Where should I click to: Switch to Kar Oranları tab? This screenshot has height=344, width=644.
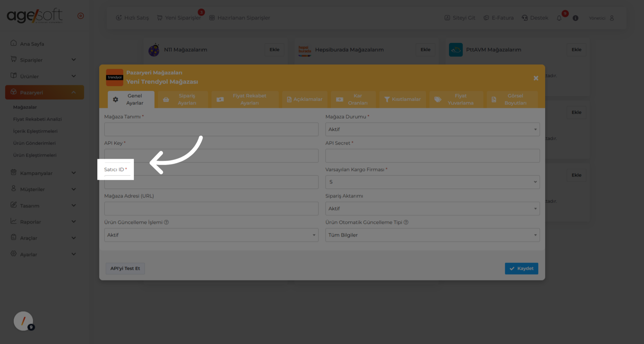(353, 99)
